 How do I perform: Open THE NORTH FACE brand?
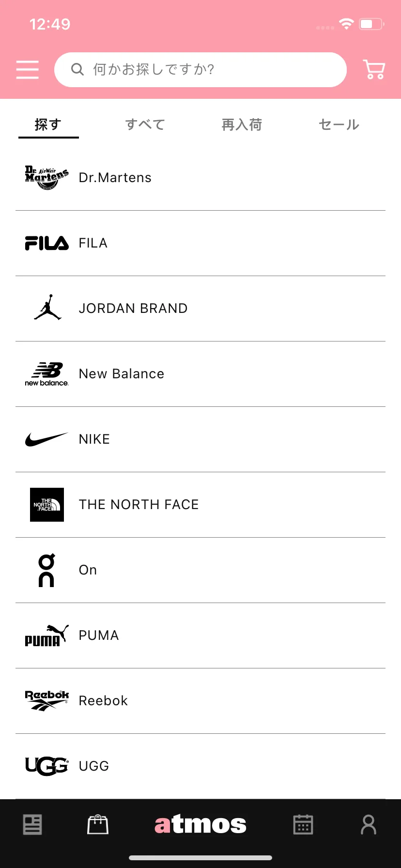coord(200,505)
